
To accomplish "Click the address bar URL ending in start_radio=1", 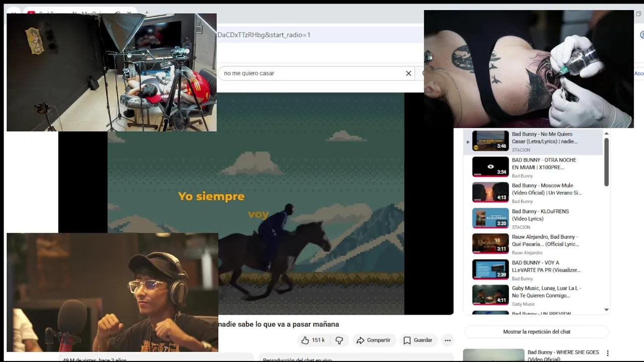I will (x=264, y=35).
